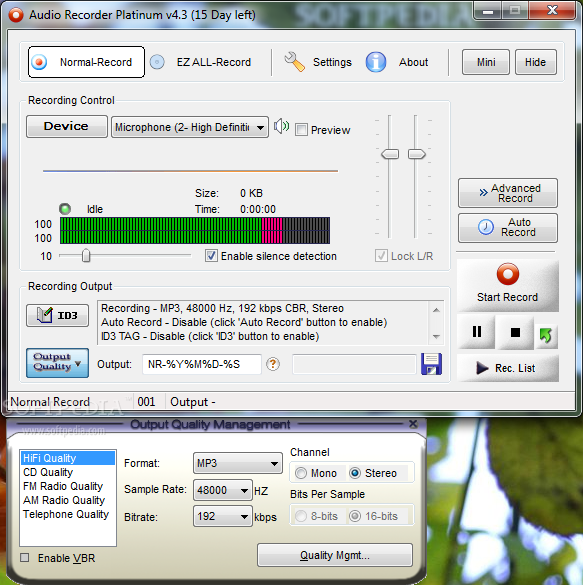Click the Hide button
Viewport: 583px width, 585px height.
[x=536, y=62]
